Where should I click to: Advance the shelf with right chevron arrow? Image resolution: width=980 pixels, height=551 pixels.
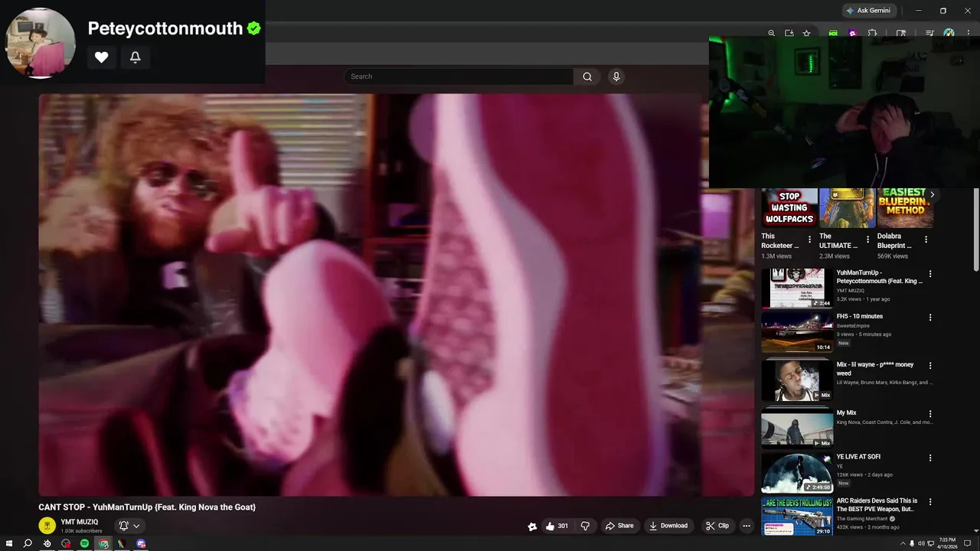(932, 195)
